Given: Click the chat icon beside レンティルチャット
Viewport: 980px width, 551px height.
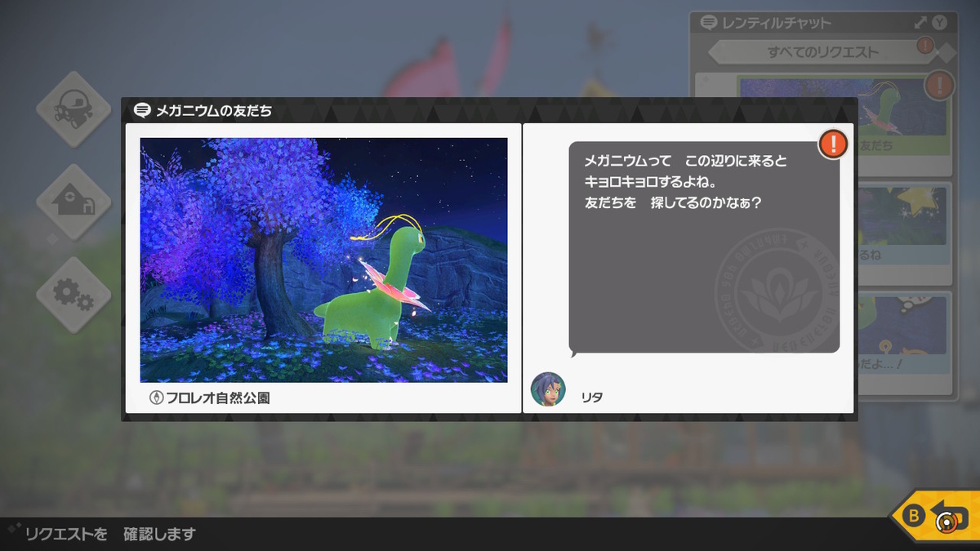Looking at the screenshot, I should pyautogui.click(x=709, y=23).
